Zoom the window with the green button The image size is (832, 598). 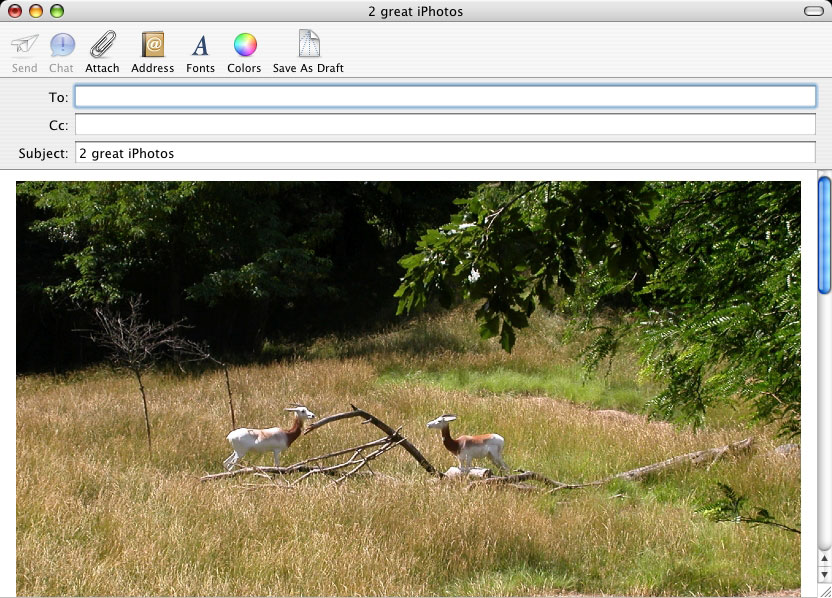pyautogui.click(x=56, y=11)
